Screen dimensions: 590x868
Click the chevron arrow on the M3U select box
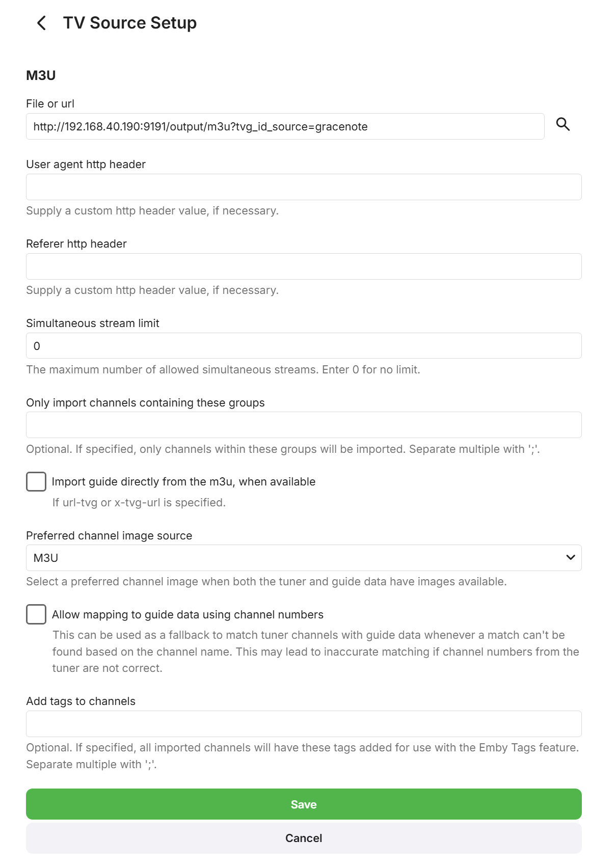coord(571,558)
